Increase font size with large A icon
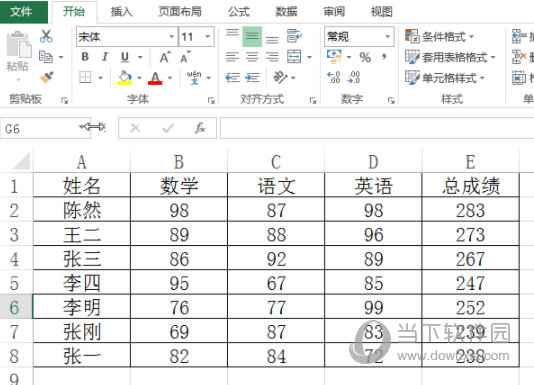Image resolution: width=534 pixels, height=385 pixels. tap(165, 57)
